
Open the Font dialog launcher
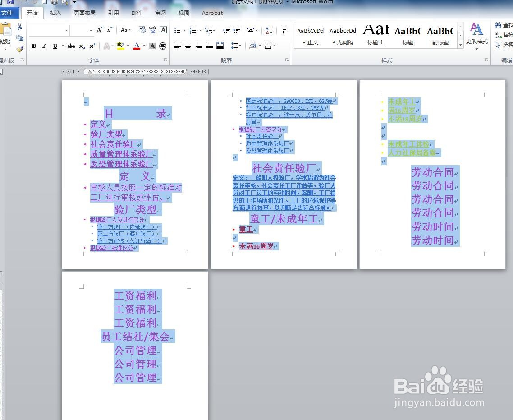[166, 60]
